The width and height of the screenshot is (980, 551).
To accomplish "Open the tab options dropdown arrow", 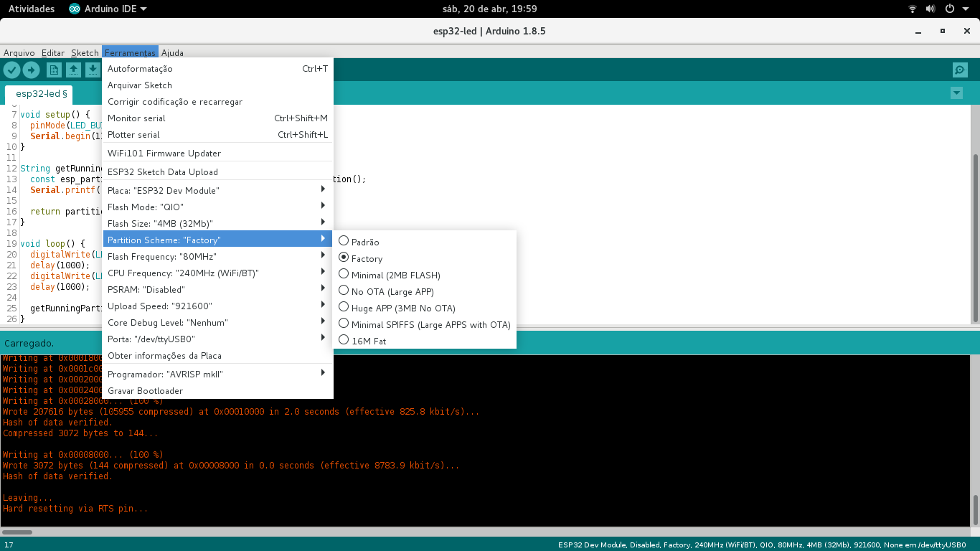I will point(956,93).
